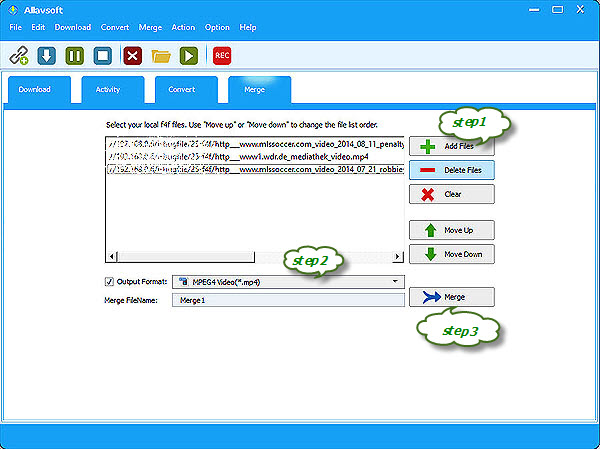Screen dimensions: 600x449
Task: Click the Move Down button
Action: [452, 254]
